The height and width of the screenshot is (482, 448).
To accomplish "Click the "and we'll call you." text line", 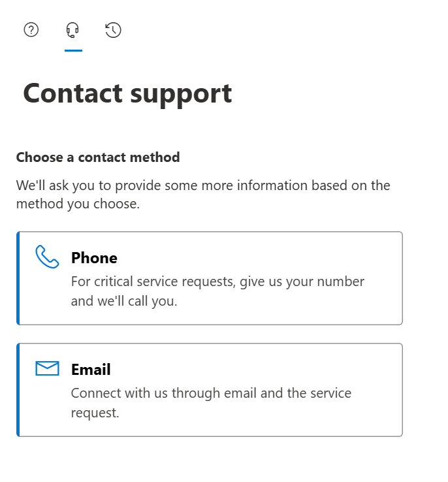I will [x=124, y=301].
